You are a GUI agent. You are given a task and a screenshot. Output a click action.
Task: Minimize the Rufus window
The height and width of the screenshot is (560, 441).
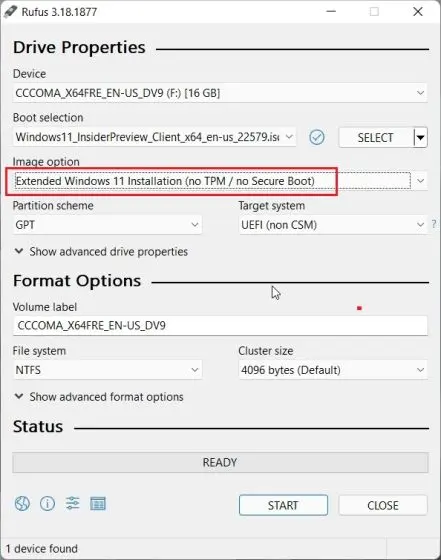[x=331, y=11]
